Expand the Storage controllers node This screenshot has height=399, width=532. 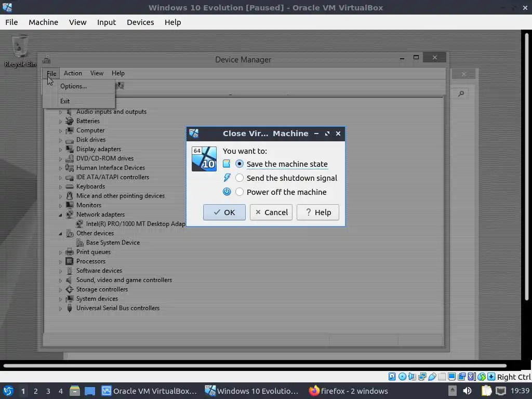[60, 290]
